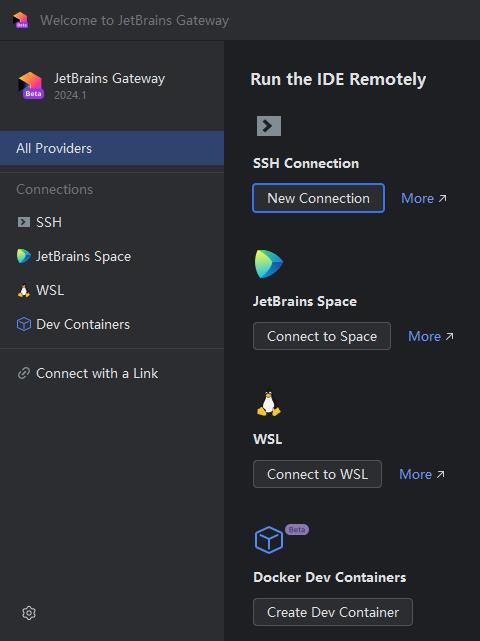Click the settings gear icon
The width and height of the screenshot is (480, 641).
(x=29, y=613)
